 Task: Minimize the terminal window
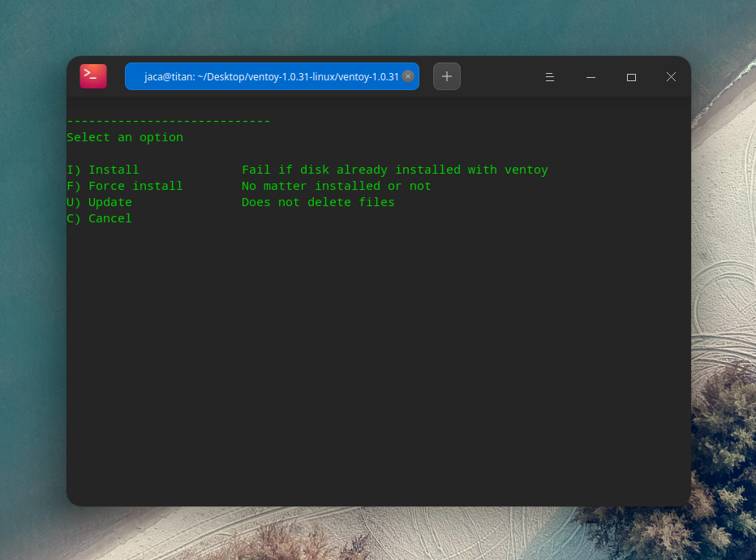click(x=591, y=77)
